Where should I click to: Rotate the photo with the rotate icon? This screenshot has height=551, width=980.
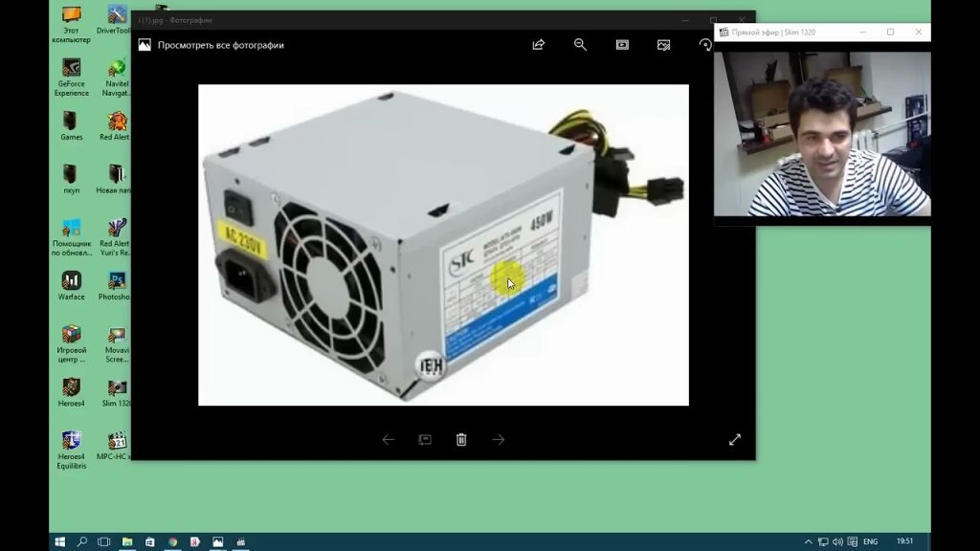click(x=705, y=45)
